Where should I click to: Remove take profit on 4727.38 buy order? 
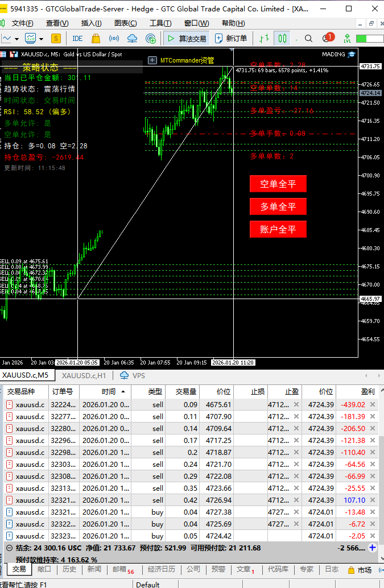coord(296,512)
